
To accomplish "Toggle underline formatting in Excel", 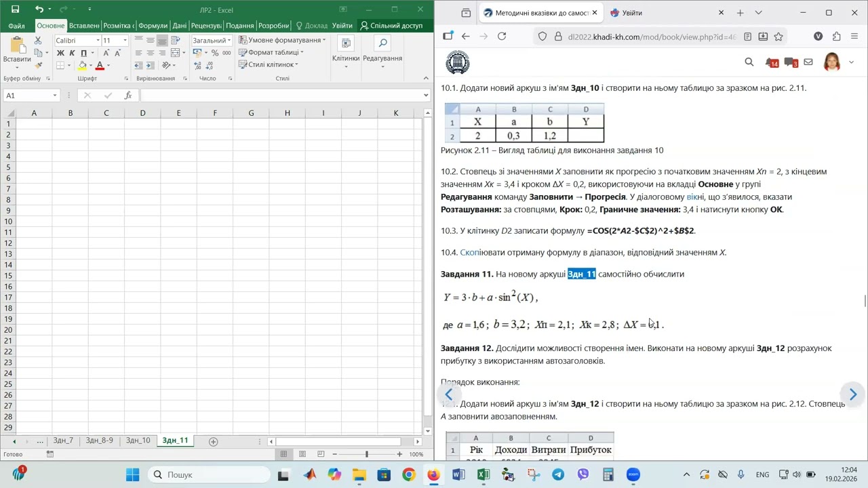I will [x=83, y=53].
